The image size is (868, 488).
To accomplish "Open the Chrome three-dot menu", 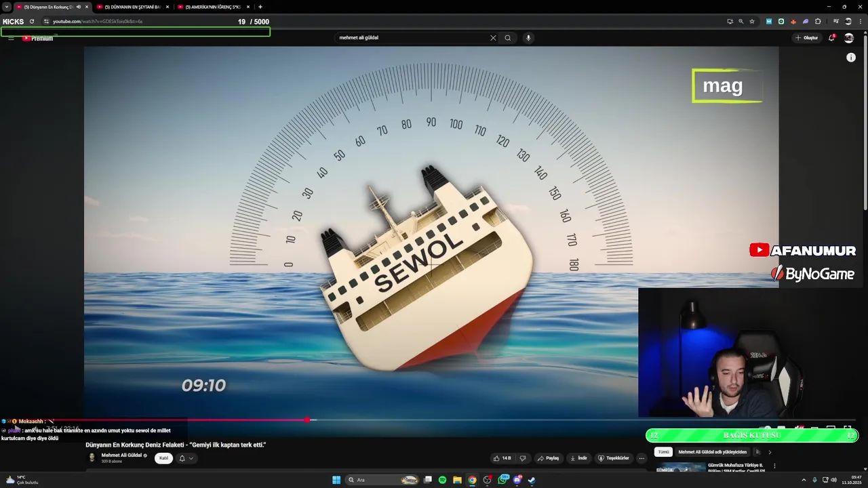I will [859, 22].
